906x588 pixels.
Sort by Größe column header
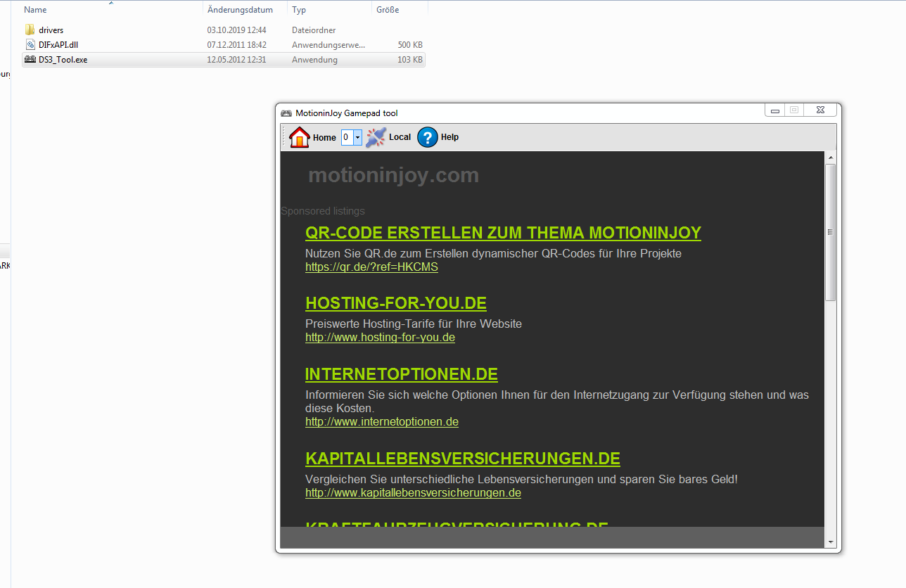coord(388,10)
